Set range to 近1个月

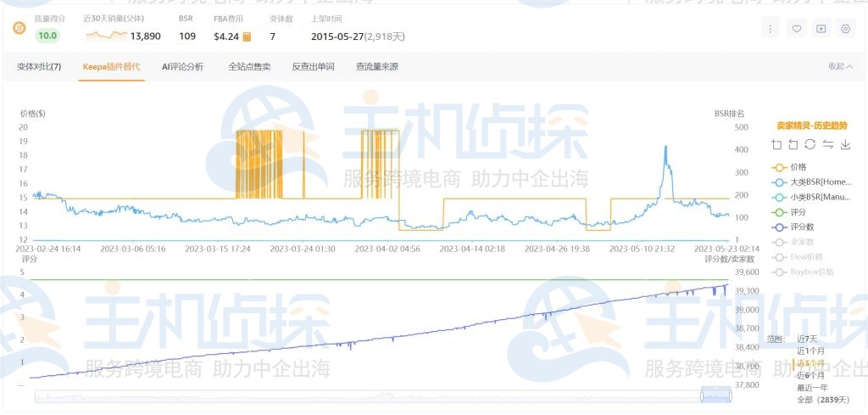click(x=810, y=351)
